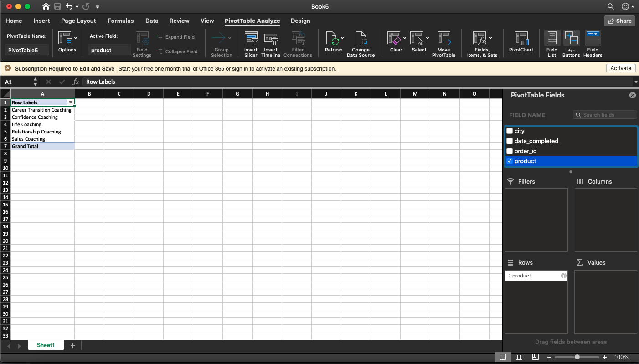Check the order_id field checkbox
The height and width of the screenshot is (364, 639).
coord(510,151)
